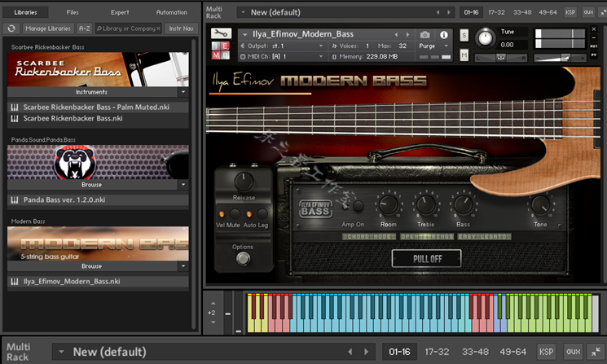Image resolution: width=607 pixels, height=364 pixels.
Task: Click next multi arrow in bottom bar
Action: tap(366, 352)
